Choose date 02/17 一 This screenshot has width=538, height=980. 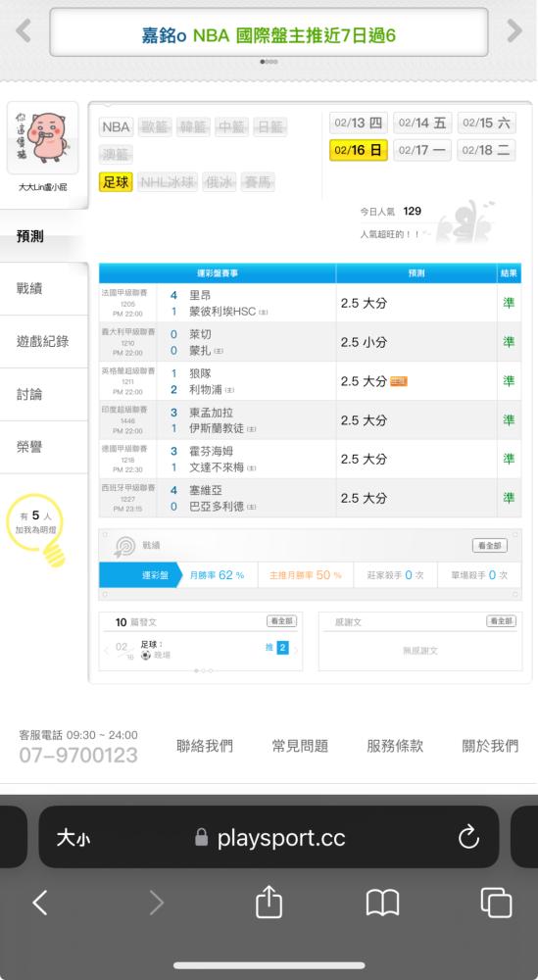tap(422, 150)
